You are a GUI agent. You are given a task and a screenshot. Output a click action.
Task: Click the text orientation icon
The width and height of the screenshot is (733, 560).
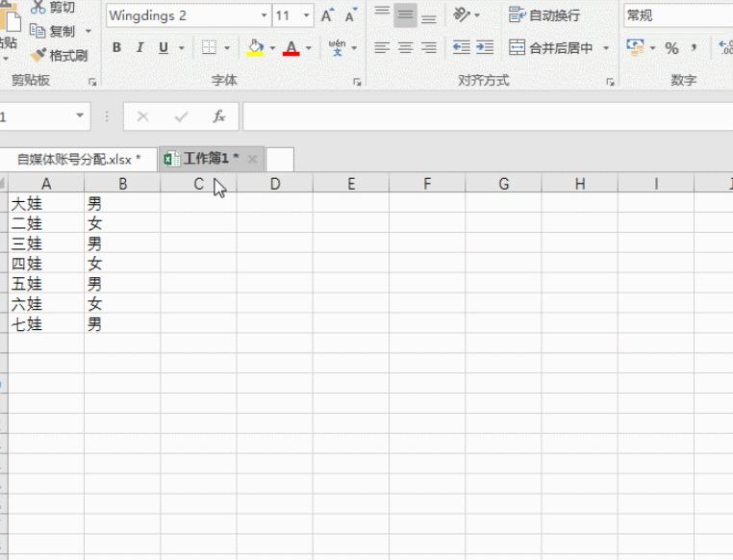pyautogui.click(x=462, y=15)
